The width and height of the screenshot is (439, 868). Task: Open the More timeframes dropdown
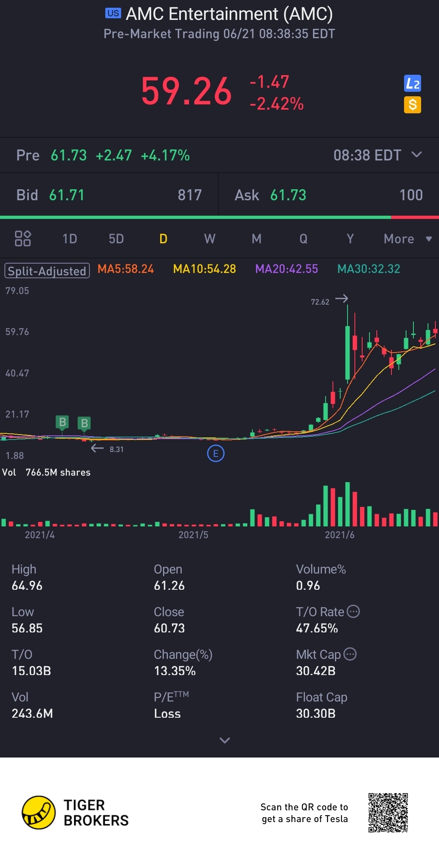(408, 238)
